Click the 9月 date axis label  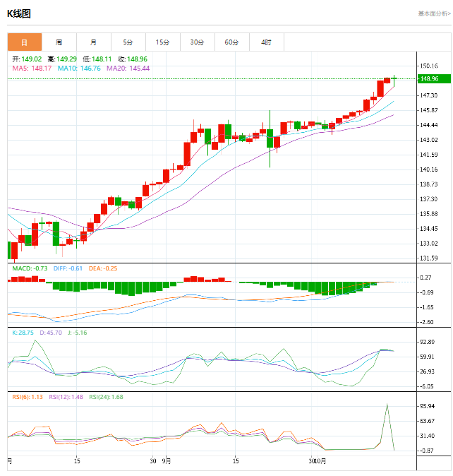(167, 461)
